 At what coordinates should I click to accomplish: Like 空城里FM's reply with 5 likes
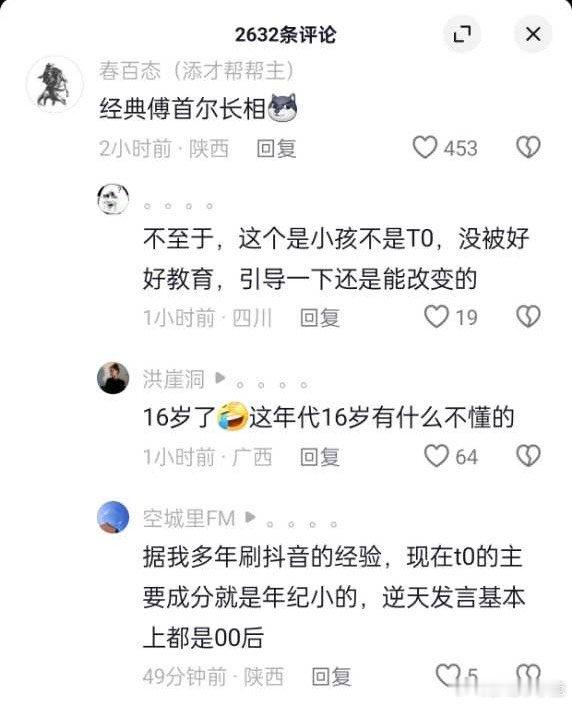pos(448,675)
